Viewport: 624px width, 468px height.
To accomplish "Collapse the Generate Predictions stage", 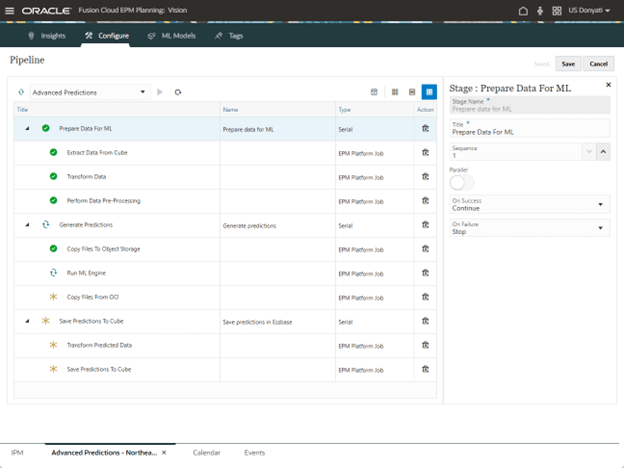I will tap(28, 225).
